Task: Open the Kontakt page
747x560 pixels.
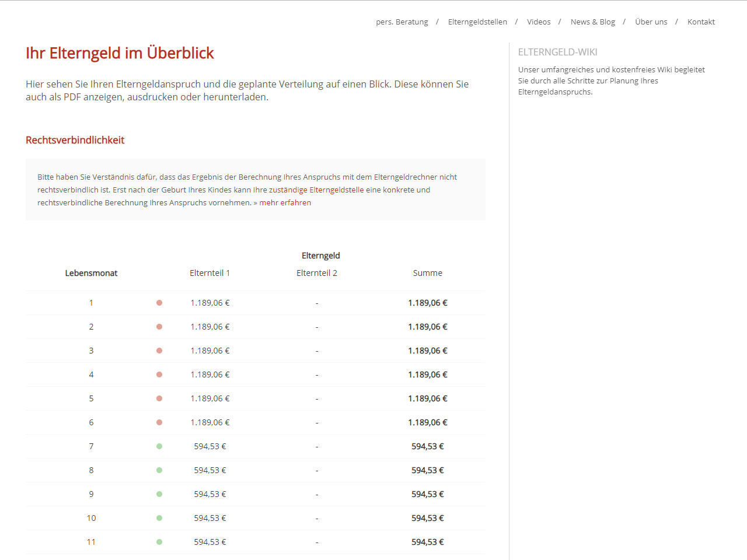Action: pyautogui.click(x=701, y=22)
